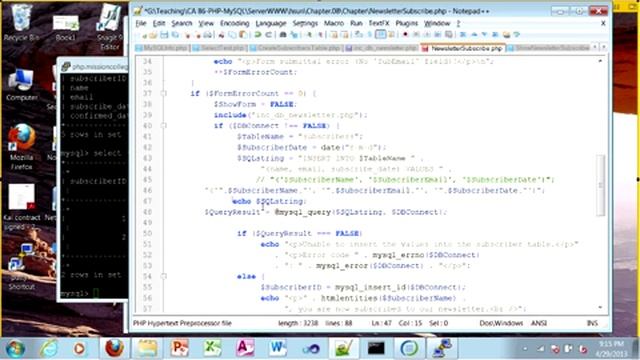Toggle INS insert mode in status bar
640x360 pixels.
[592, 323]
